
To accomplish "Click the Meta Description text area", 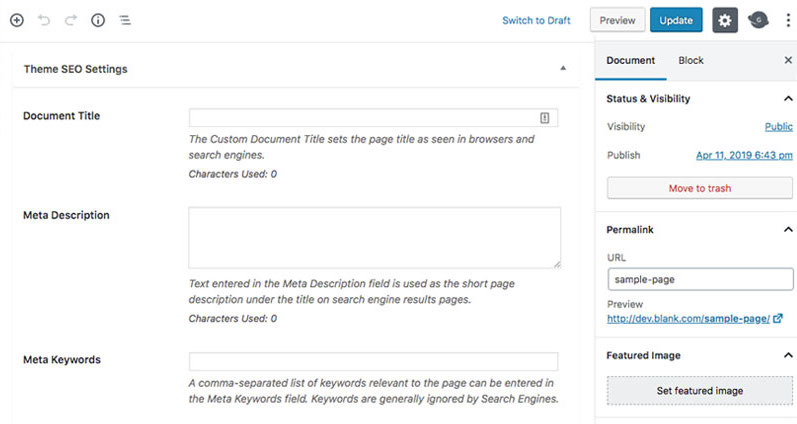I will (374, 238).
